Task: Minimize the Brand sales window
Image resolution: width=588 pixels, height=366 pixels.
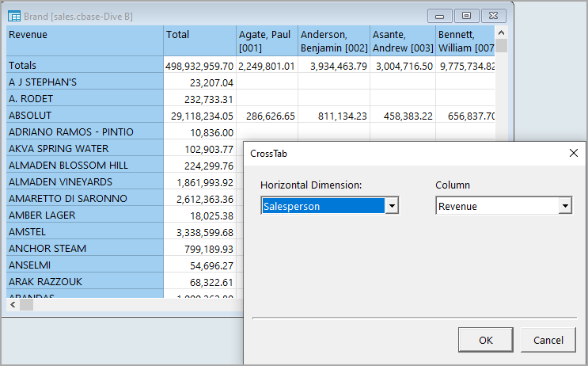Action: pos(440,16)
